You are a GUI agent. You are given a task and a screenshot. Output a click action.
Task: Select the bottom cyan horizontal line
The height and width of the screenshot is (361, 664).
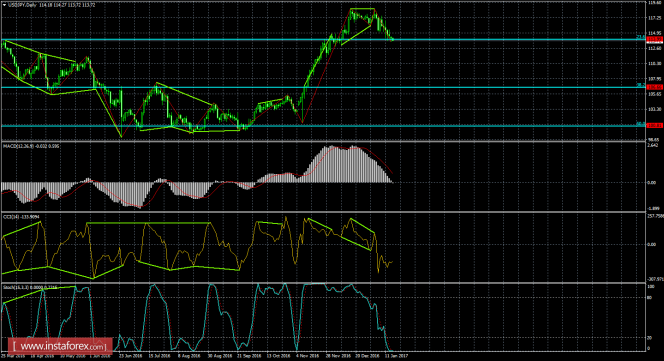[x=322, y=126]
